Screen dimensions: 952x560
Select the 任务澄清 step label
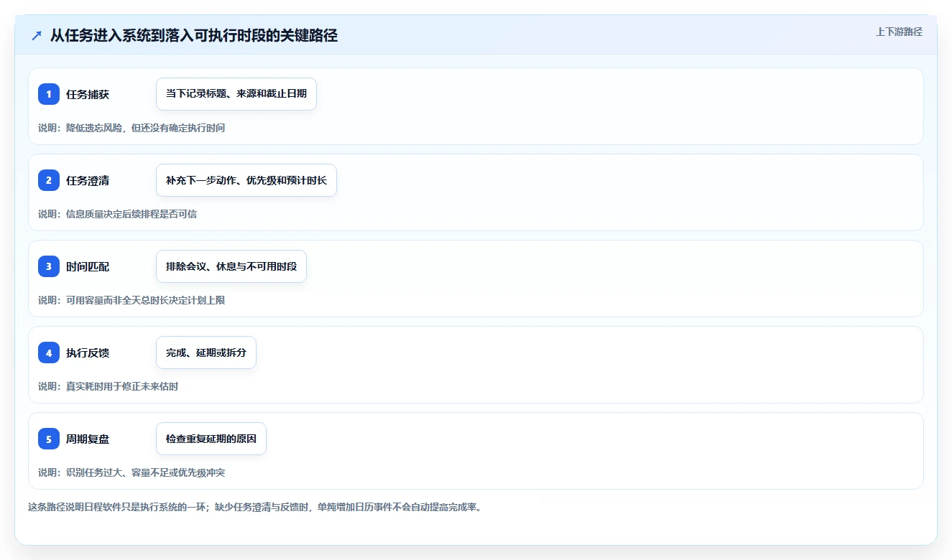point(88,180)
